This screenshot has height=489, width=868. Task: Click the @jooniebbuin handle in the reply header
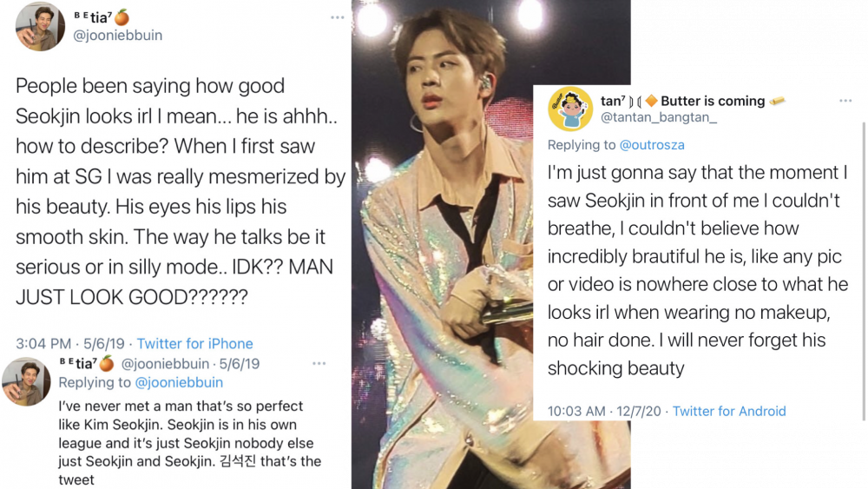tap(165, 364)
